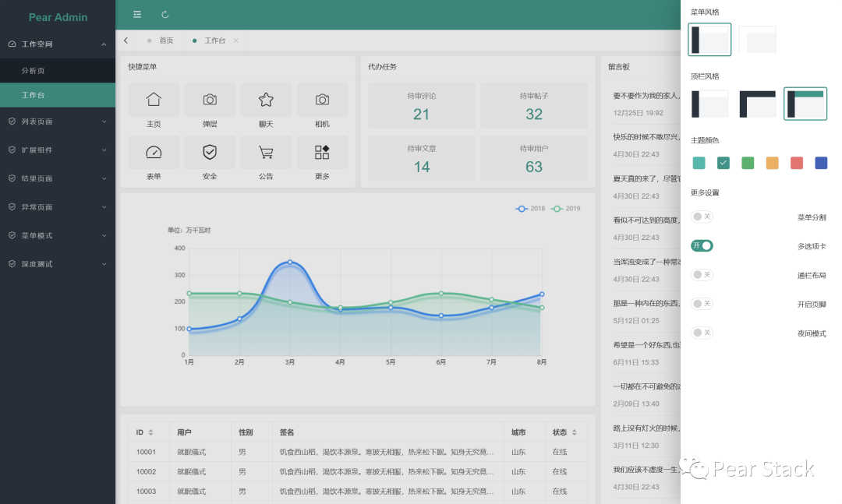Click the tab bar left arrow
This screenshot has width=842, height=504.
pos(126,41)
